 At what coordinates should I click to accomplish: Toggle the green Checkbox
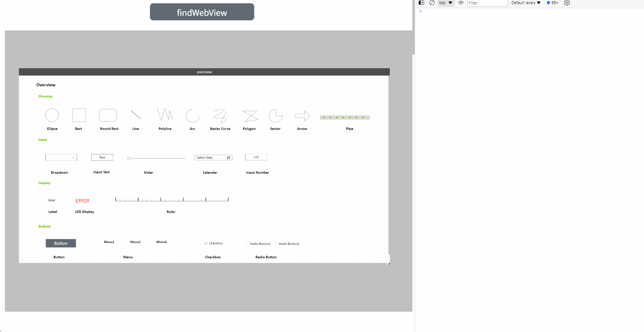click(206, 243)
